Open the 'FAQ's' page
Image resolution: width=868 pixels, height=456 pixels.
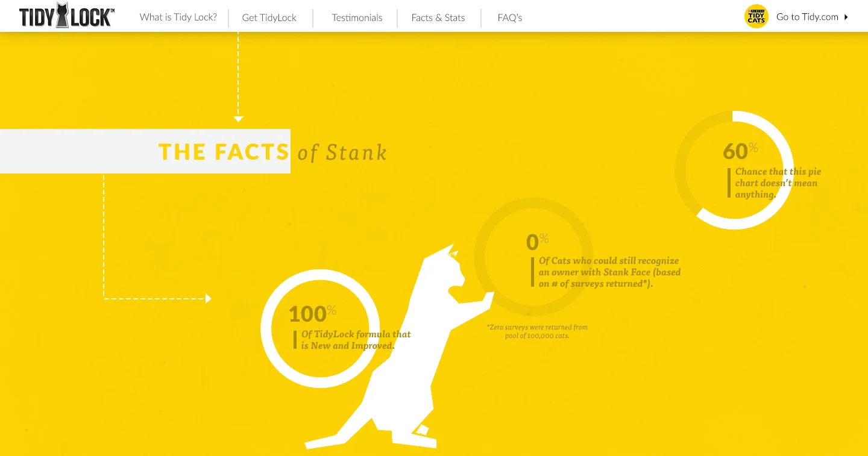tap(509, 17)
